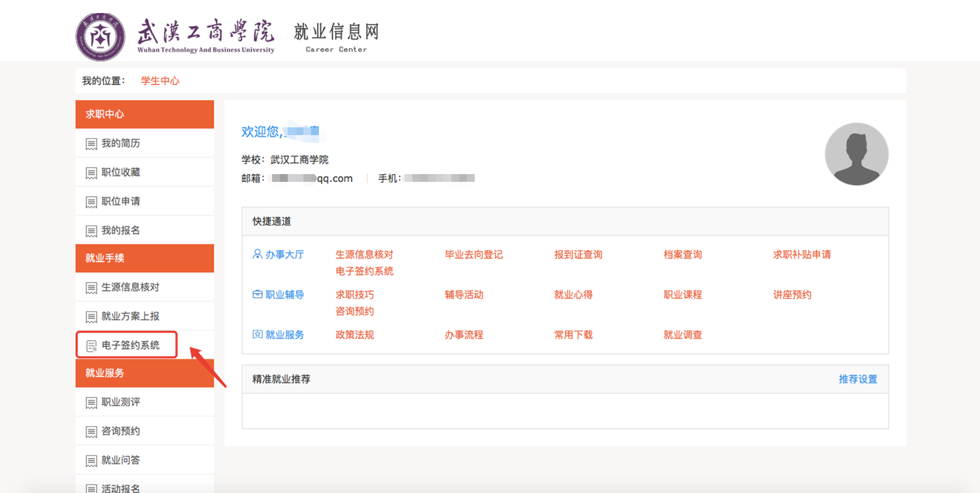Select 讲座预约 in quick channels
Screen dimensions: 980x493
point(792,295)
